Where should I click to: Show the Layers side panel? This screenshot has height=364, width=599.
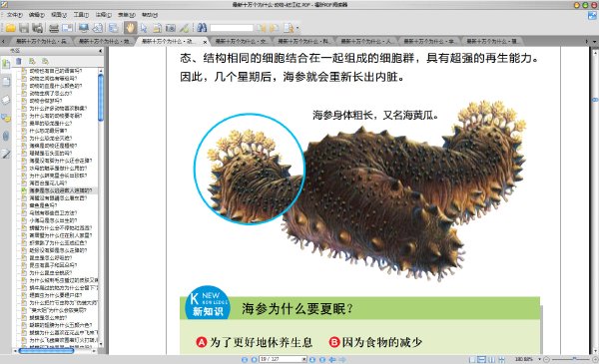pyautogui.click(x=6, y=100)
